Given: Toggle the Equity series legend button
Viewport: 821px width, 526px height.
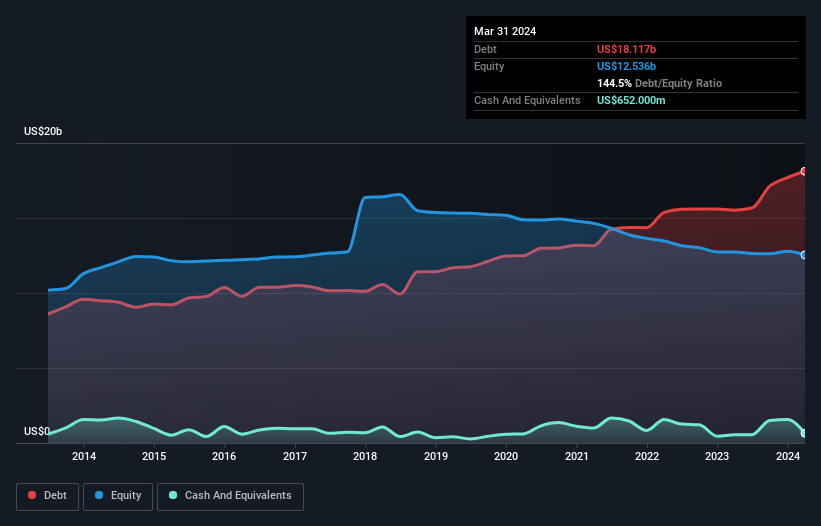Looking at the screenshot, I should coord(118,496).
